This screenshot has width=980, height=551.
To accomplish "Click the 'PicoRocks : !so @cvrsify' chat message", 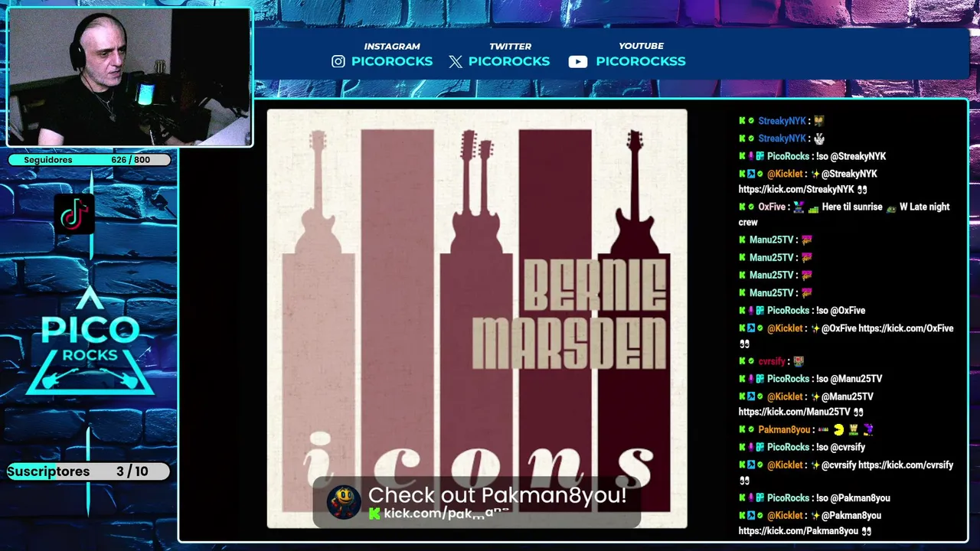I will click(802, 447).
